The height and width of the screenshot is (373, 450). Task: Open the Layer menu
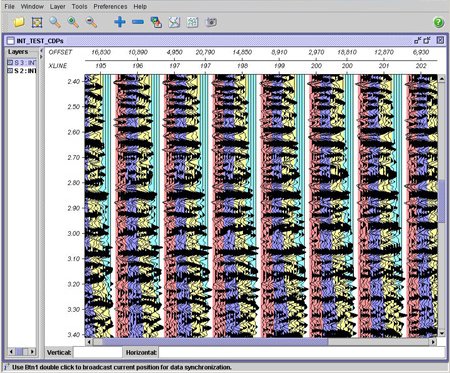(x=57, y=6)
